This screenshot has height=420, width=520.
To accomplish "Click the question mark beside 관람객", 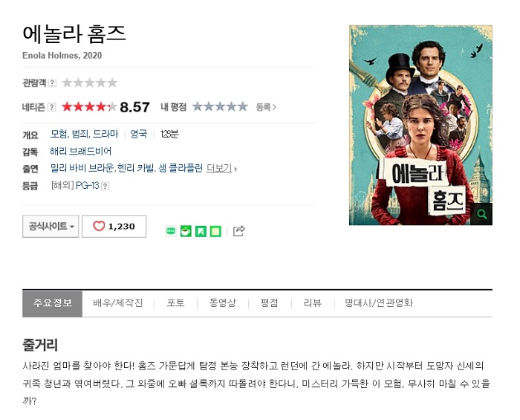I will [x=52, y=83].
